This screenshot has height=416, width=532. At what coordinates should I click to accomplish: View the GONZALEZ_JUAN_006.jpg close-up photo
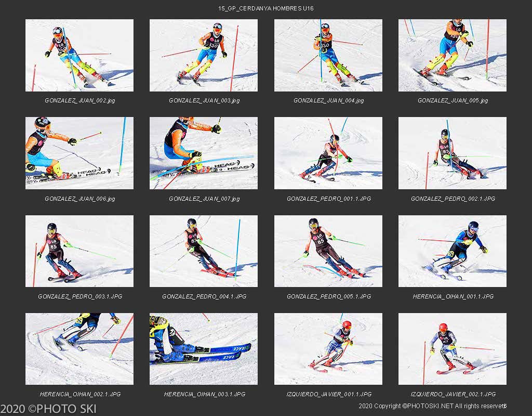click(x=79, y=153)
